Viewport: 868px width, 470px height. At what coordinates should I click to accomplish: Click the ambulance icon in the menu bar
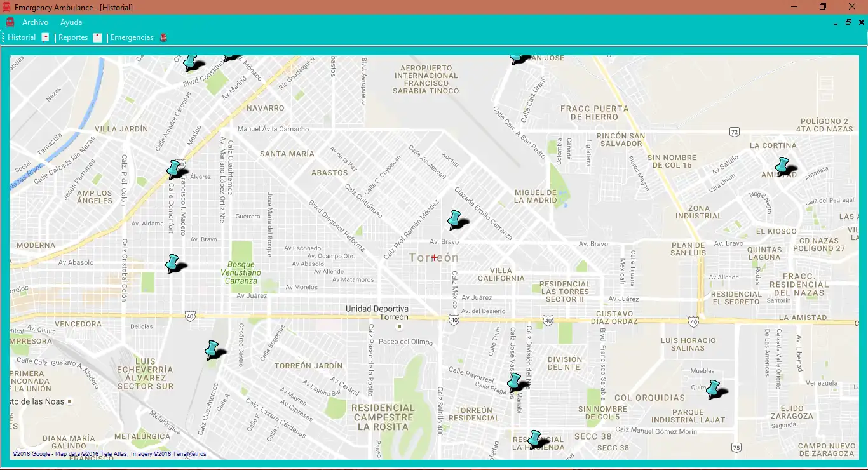[10, 22]
